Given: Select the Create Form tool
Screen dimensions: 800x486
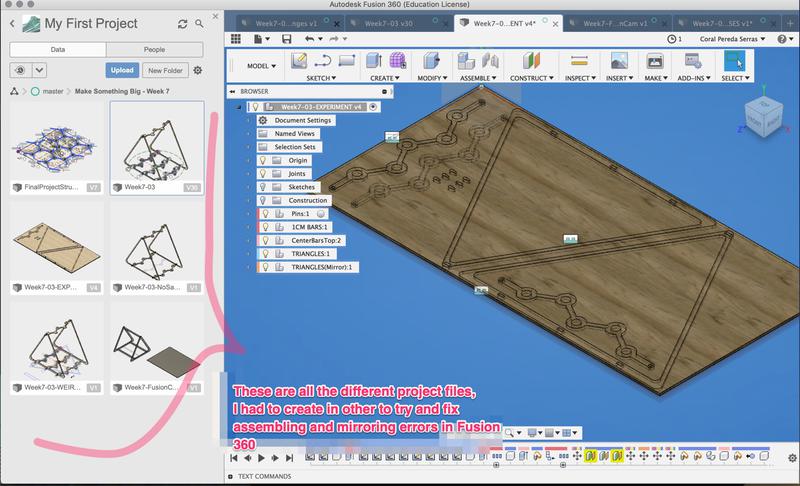Looking at the screenshot, I should click(x=398, y=61).
